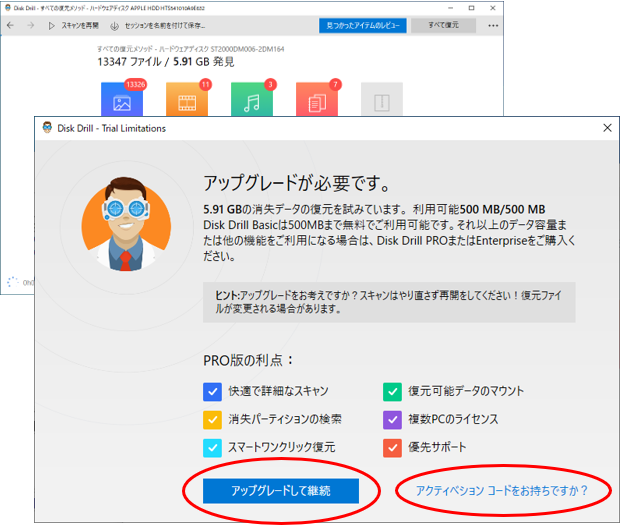Click the scanning spinner in main window
This screenshot has width=620, height=527.
pyautogui.click(x=13, y=282)
